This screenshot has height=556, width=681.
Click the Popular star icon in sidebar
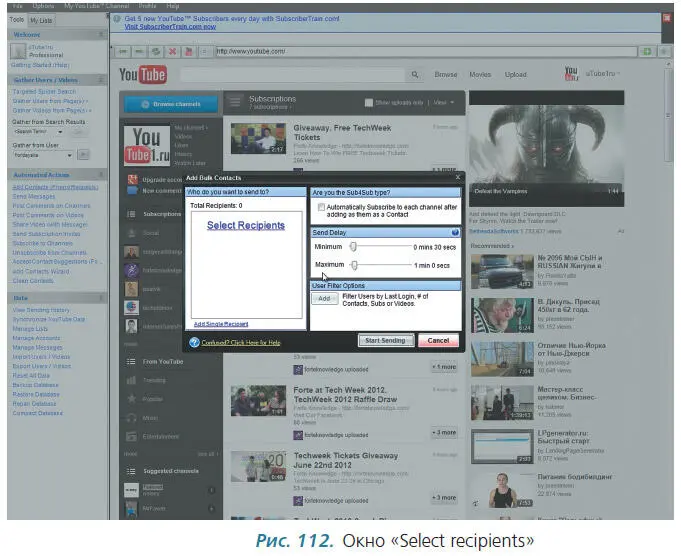132,398
